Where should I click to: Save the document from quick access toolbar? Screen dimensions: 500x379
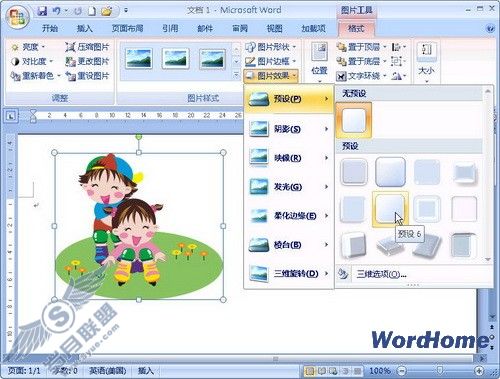point(42,11)
